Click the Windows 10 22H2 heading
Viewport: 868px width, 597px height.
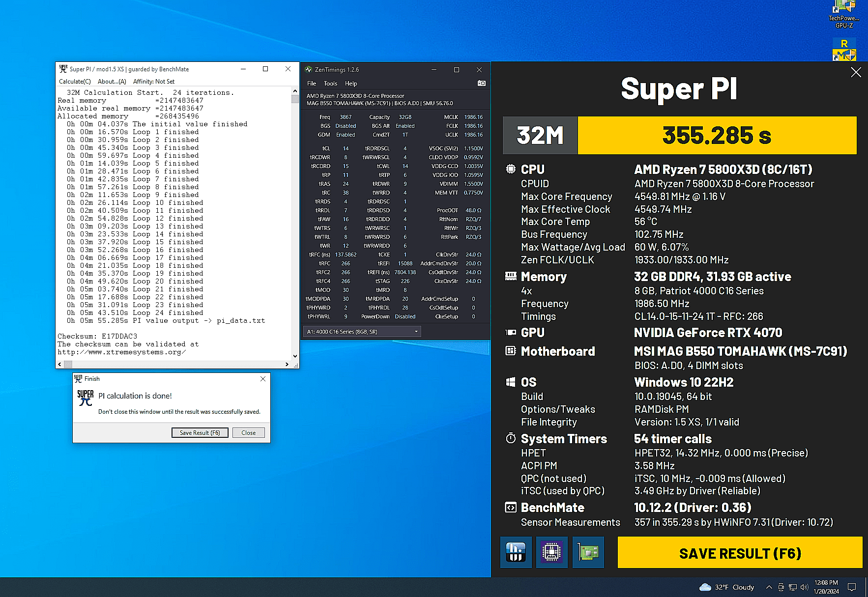pos(684,382)
